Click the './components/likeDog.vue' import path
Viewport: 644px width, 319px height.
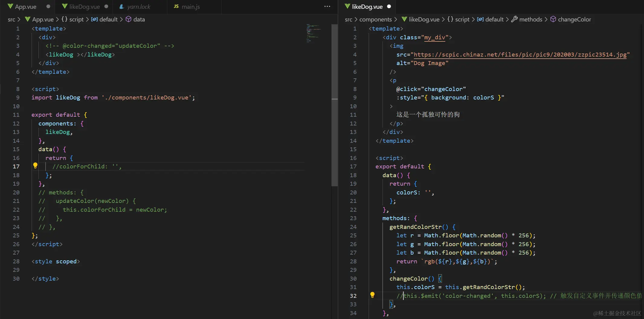point(147,98)
